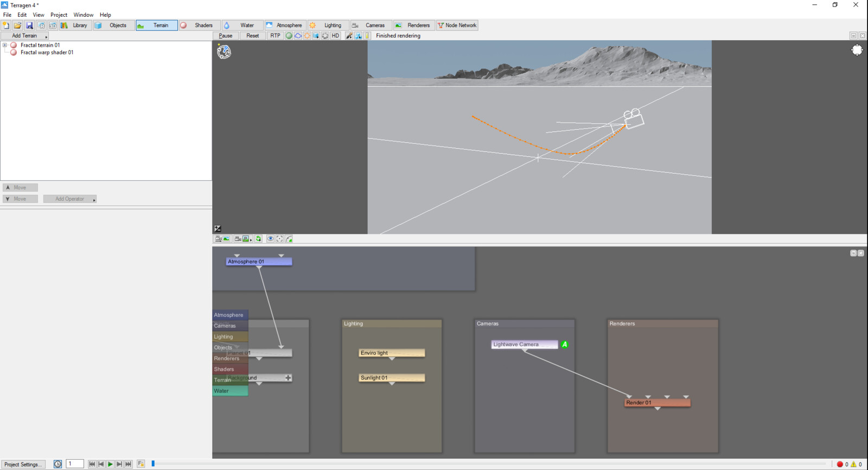Screen dimensions: 868x470
Task: Click the frame selection brackets icon
Action: [279, 239]
